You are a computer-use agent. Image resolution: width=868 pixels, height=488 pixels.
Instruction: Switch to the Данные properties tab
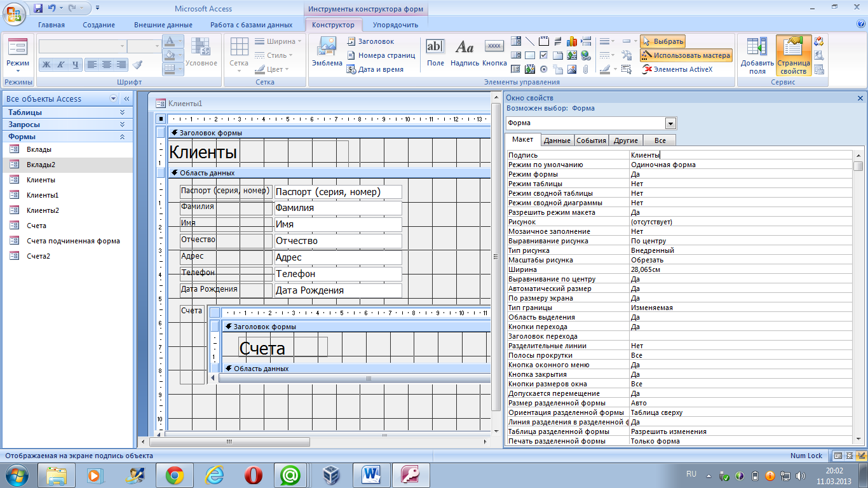point(557,140)
